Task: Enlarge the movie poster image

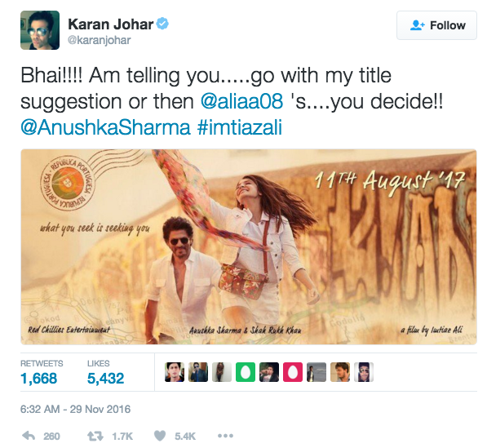Action: pyautogui.click(x=249, y=246)
